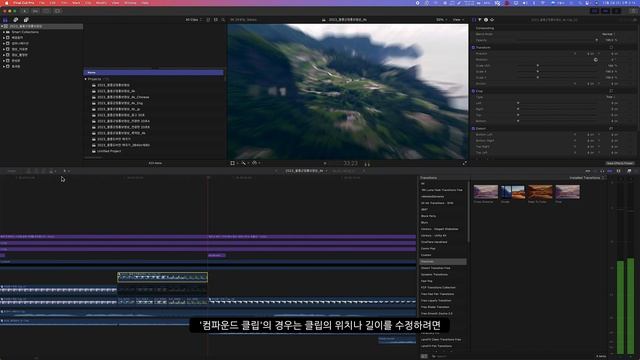The width and height of the screenshot is (640, 360).
Task: Toggle the Distort section checkbox
Action: [x=473, y=129]
